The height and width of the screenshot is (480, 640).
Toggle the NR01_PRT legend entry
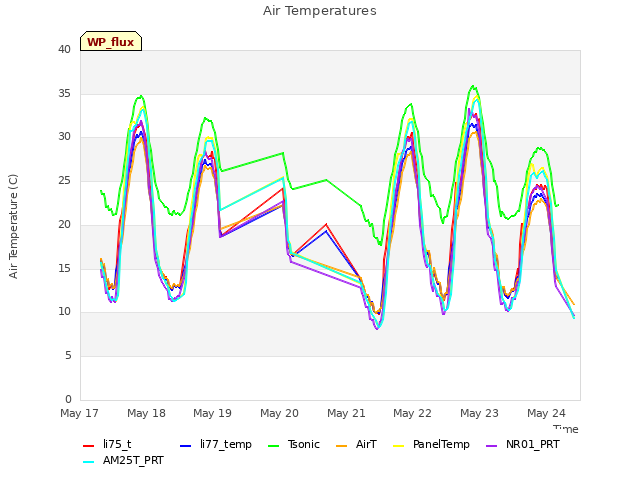tap(522, 444)
